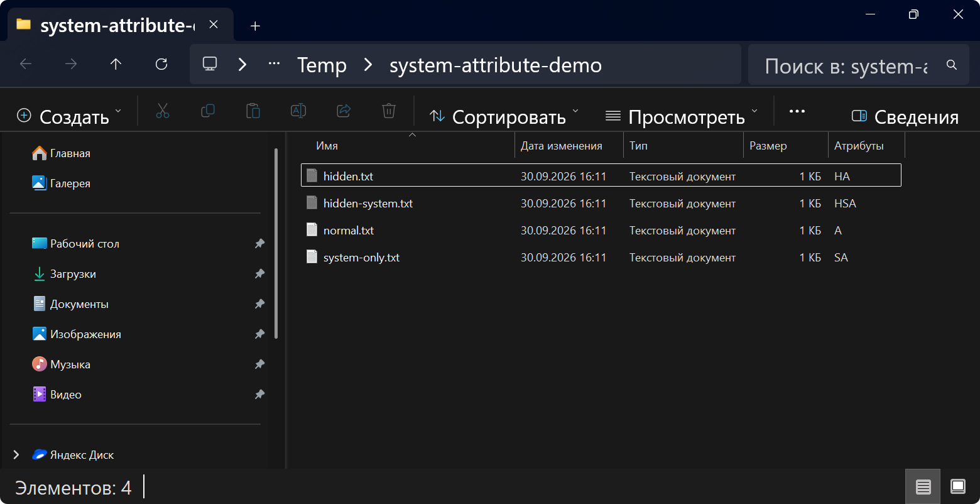Toggle the Сведения details pane
This screenshot has height=504, width=980.
tap(905, 116)
